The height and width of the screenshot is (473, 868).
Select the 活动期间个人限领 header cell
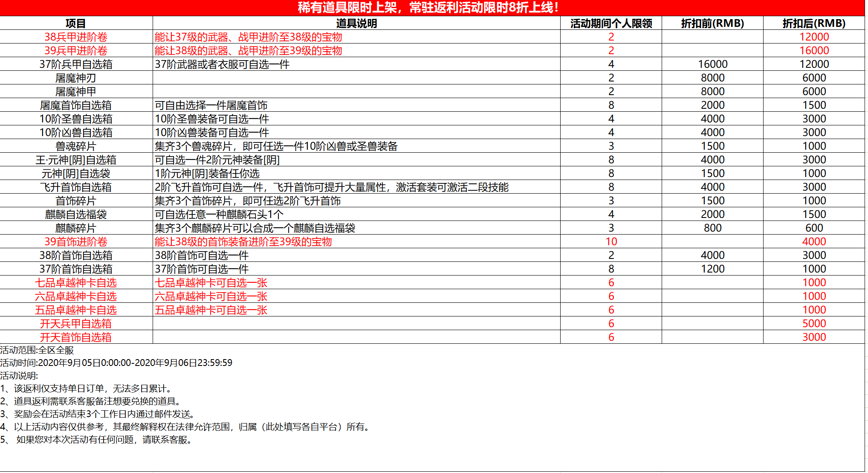[611, 23]
